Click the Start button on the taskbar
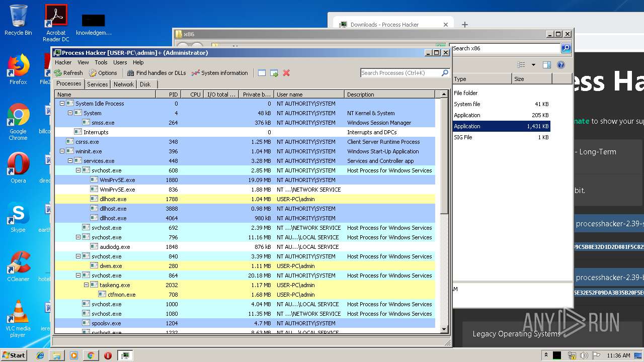This screenshot has height=362, width=644. tap(14, 355)
